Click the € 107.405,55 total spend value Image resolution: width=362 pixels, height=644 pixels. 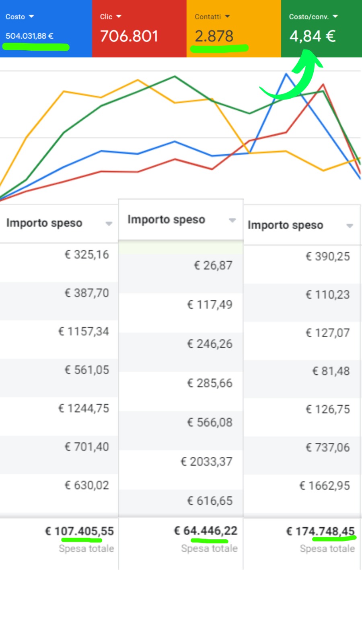coord(80,531)
